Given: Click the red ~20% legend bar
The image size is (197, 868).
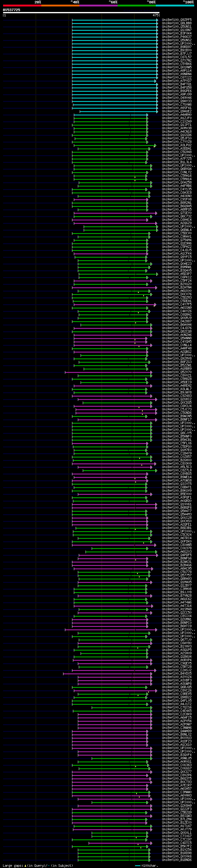Looking at the screenshot, I should 22,6.
